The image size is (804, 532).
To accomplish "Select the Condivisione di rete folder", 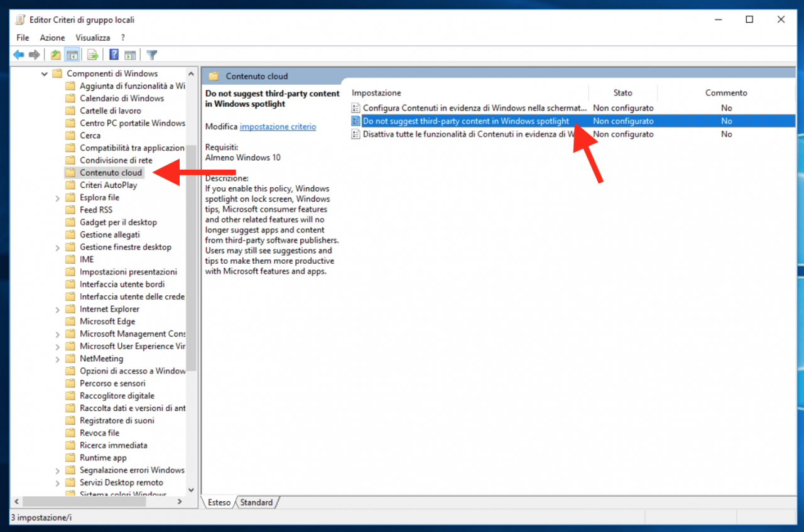I will [x=116, y=160].
